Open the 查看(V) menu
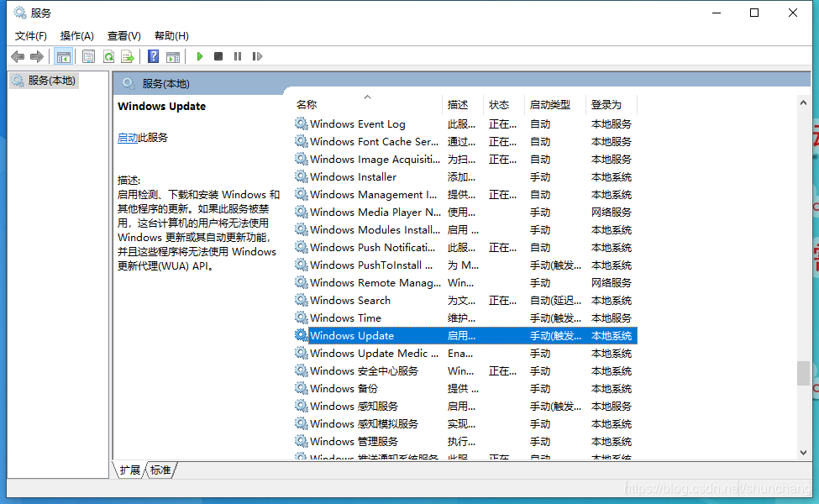 123,36
